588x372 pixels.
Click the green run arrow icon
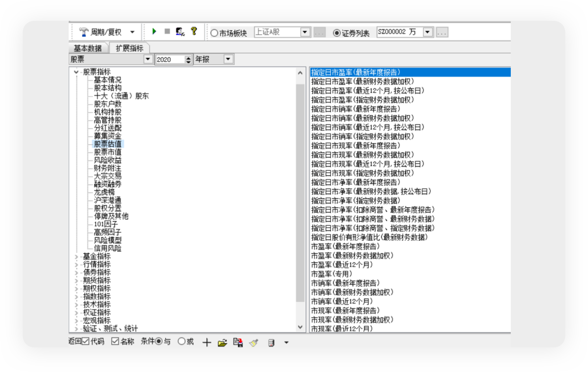tap(154, 32)
